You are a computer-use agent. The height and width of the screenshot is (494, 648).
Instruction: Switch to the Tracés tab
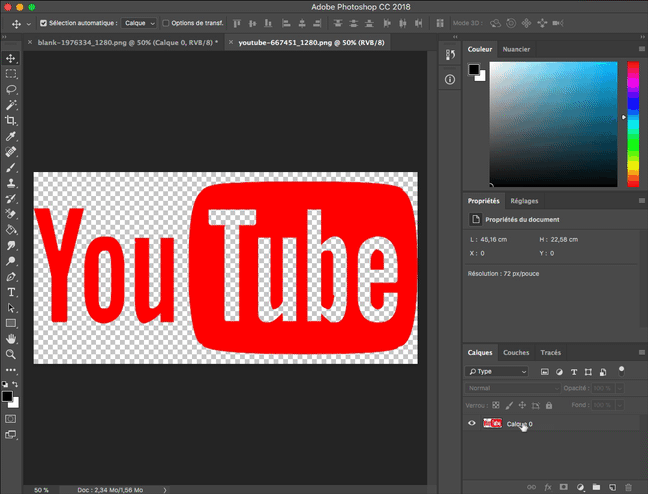tap(550, 353)
